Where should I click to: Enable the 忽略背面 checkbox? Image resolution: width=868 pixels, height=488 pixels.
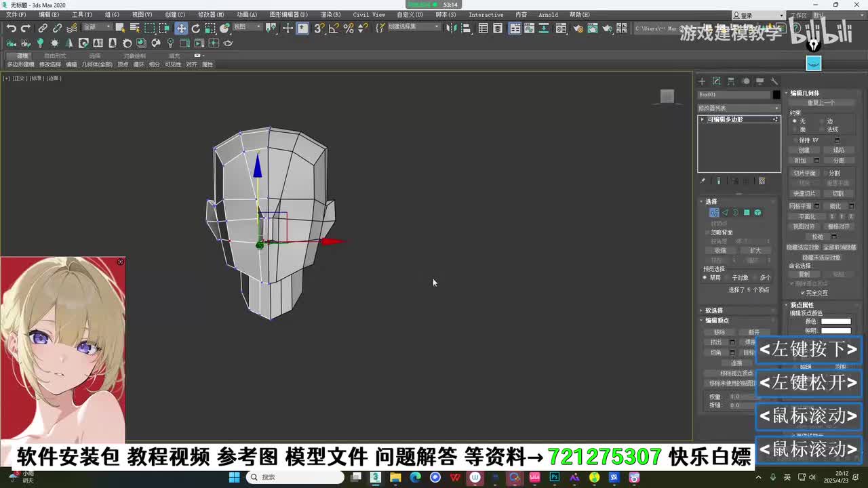707,232
